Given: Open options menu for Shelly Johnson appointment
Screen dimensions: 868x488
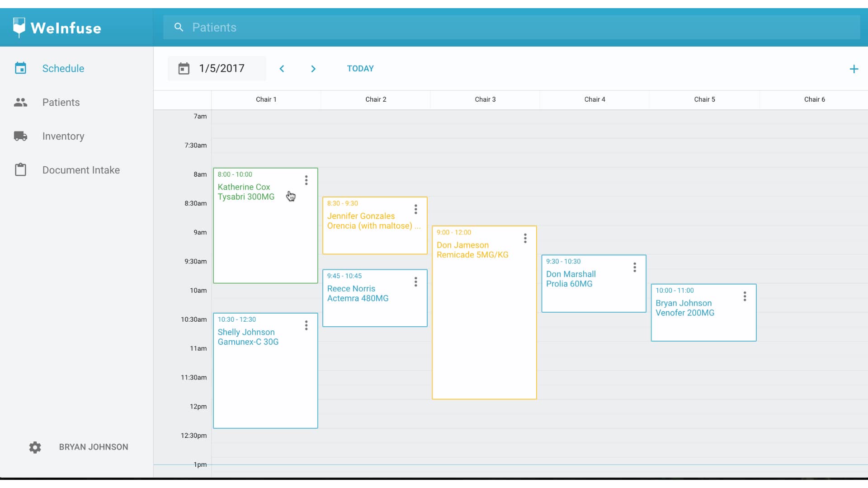Looking at the screenshot, I should tap(306, 325).
